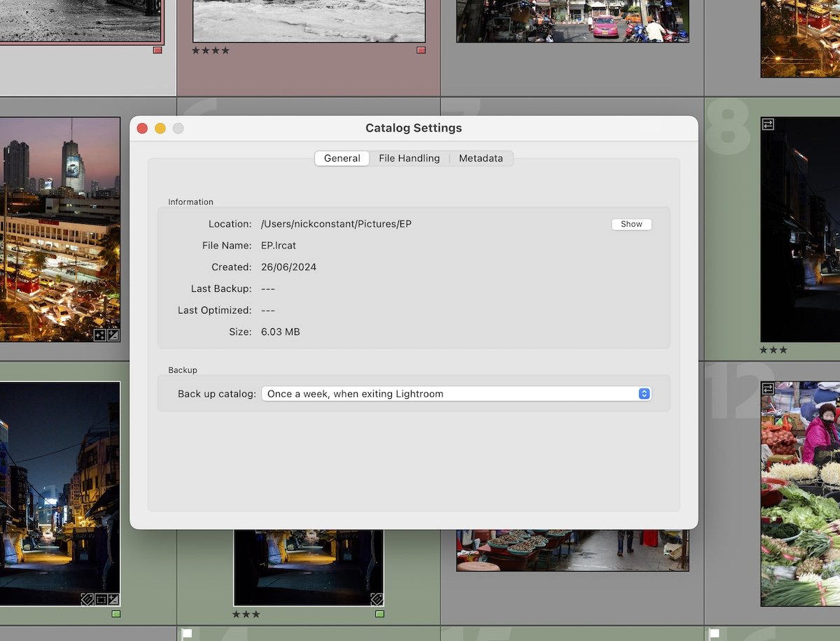Click Show to reveal the catalog location
The height and width of the screenshot is (641, 840).
631,224
